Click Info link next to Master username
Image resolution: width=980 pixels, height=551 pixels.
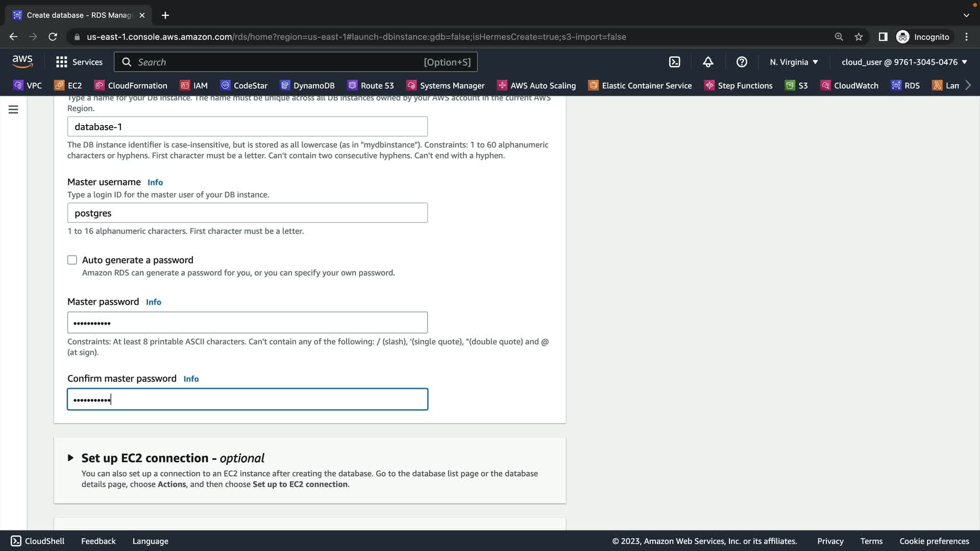coord(155,183)
